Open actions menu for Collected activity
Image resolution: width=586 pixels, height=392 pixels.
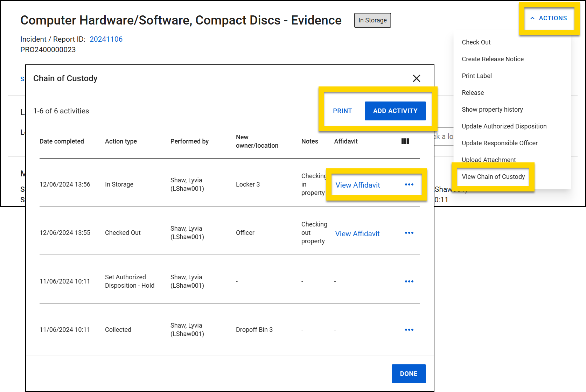click(x=409, y=329)
